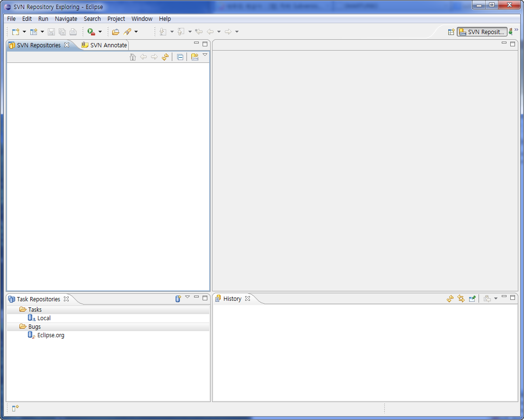Click Collapse All in SVN Repositories view
524x420 pixels.
coord(180,57)
